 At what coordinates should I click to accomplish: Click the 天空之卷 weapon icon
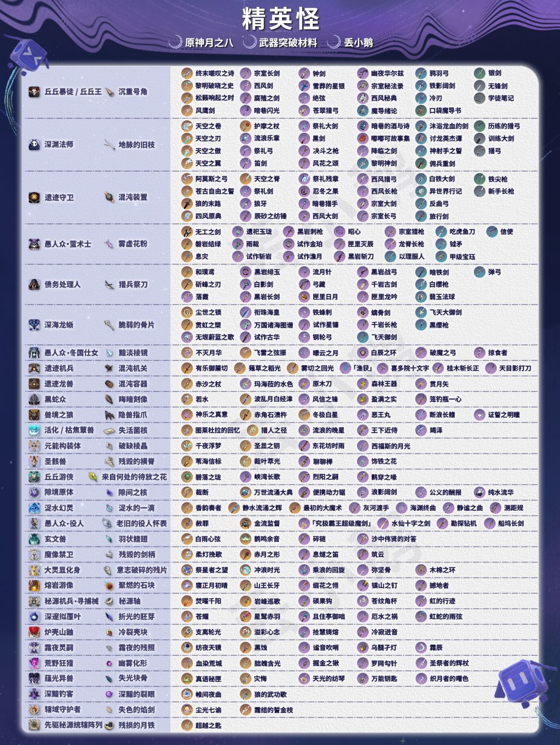[x=187, y=126]
